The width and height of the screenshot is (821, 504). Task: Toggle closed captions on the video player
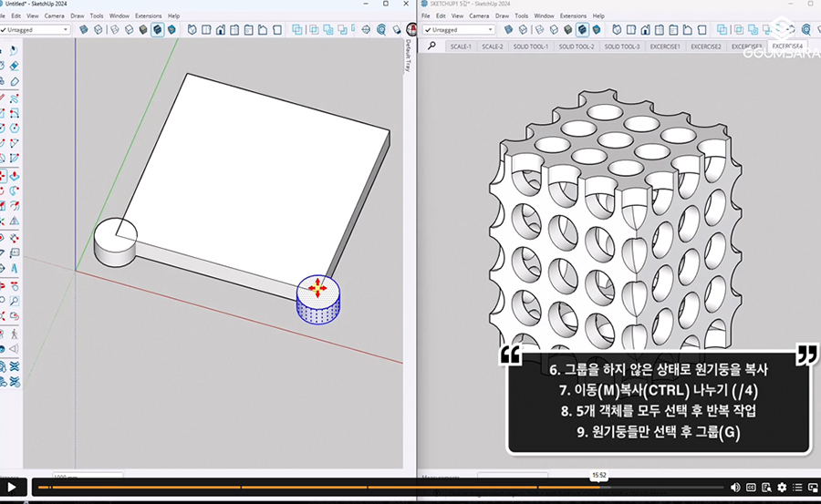(x=751, y=488)
